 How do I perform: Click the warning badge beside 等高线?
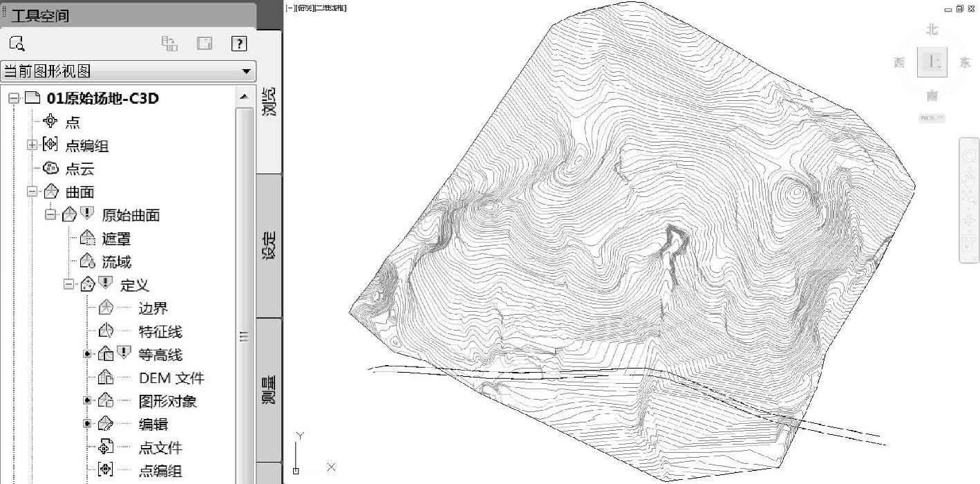point(124,353)
